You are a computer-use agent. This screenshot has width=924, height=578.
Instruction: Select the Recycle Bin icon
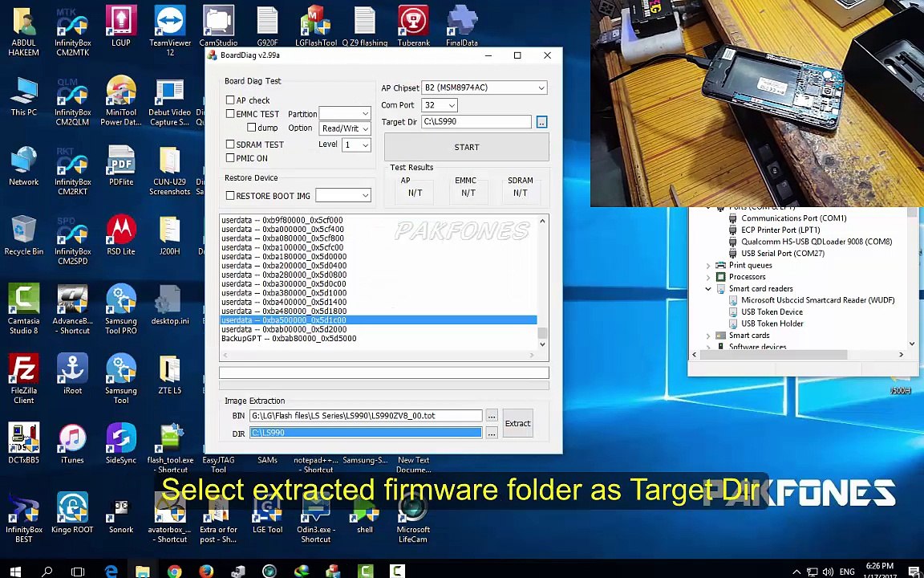pyautogui.click(x=23, y=234)
